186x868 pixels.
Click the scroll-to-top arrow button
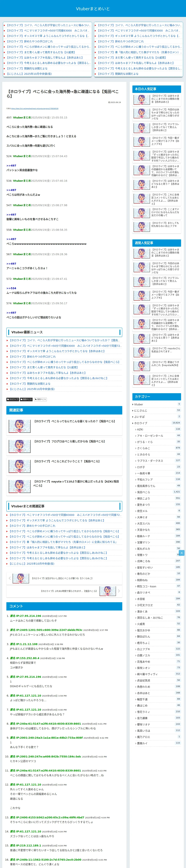click(x=182, y=553)
